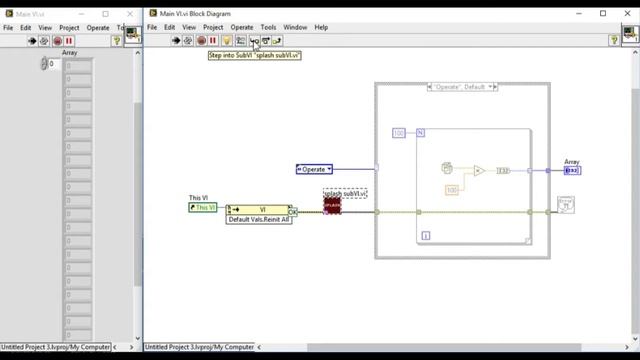
Task: Pause execution in Block Diagram toolbar
Action: [x=213, y=40]
